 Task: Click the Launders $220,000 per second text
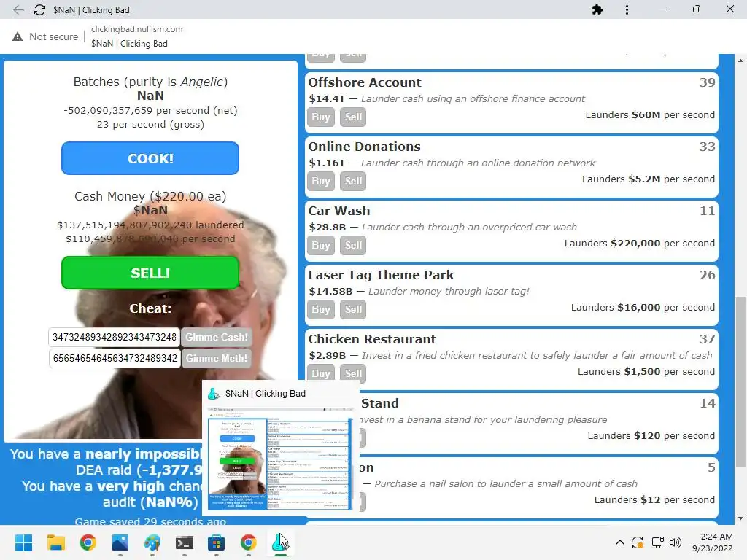click(x=639, y=244)
